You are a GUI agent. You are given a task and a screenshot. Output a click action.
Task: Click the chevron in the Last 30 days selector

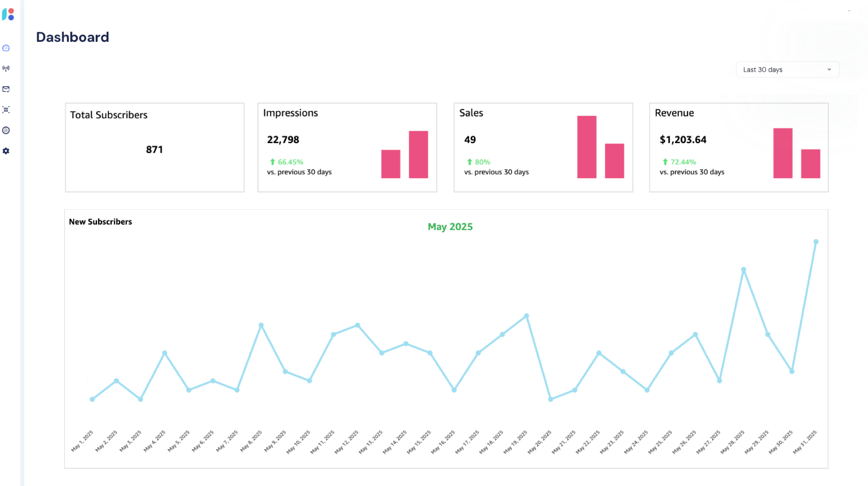(x=829, y=69)
